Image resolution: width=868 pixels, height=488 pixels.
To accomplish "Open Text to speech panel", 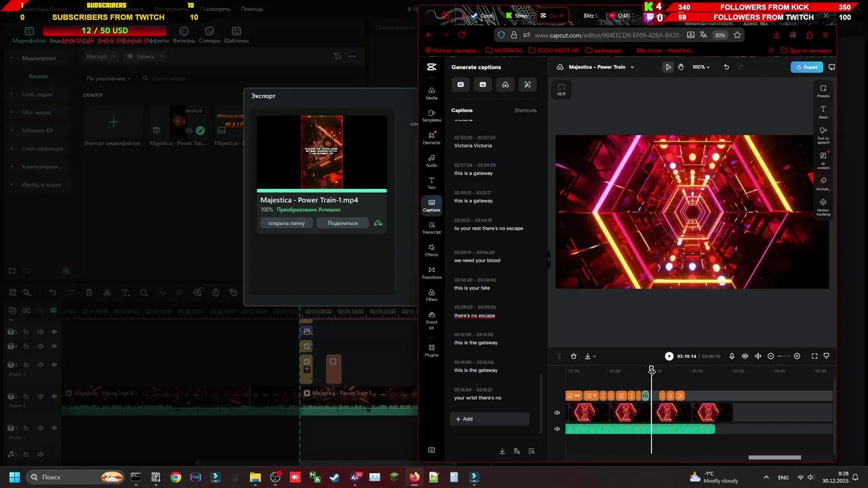I will pos(823,135).
